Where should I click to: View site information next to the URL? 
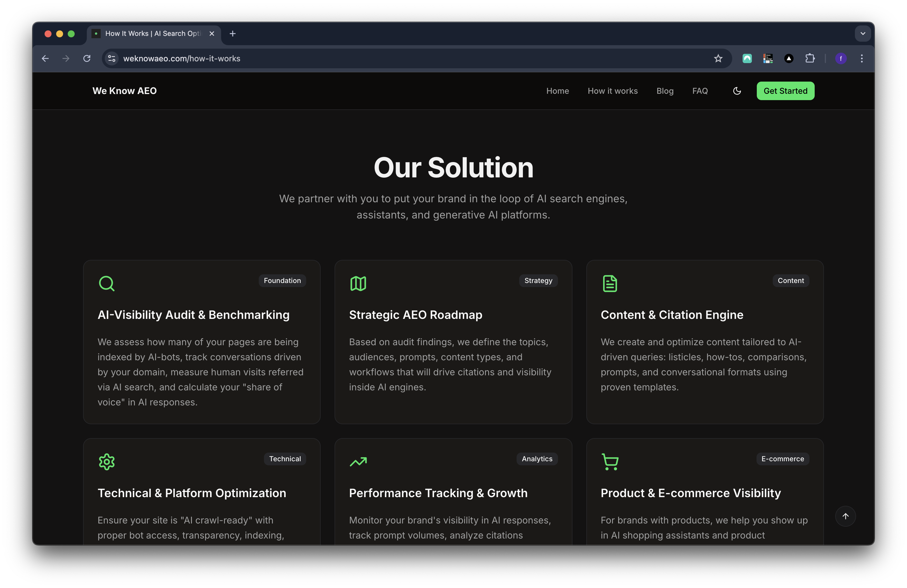112,58
